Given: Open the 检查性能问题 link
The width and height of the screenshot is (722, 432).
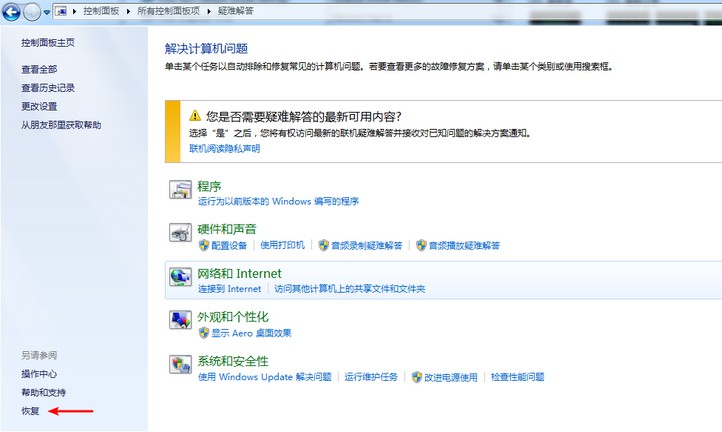Looking at the screenshot, I should (518, 377).
